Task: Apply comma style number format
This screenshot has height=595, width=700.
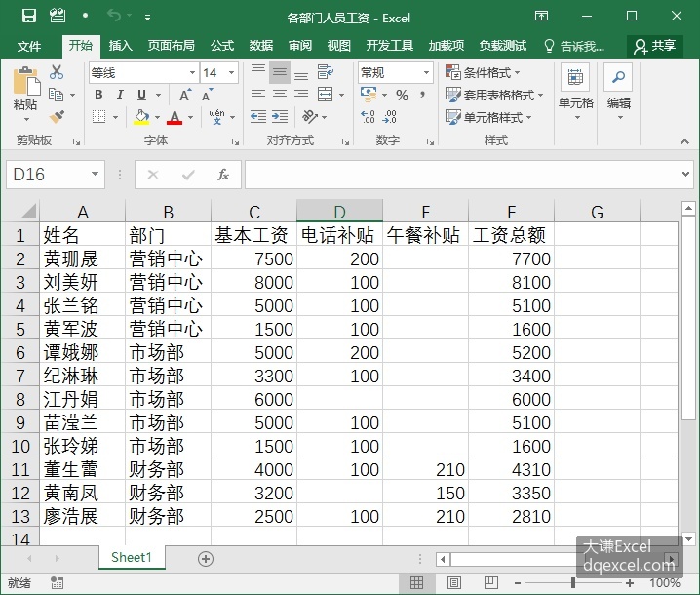Action: tap(422, 95)
